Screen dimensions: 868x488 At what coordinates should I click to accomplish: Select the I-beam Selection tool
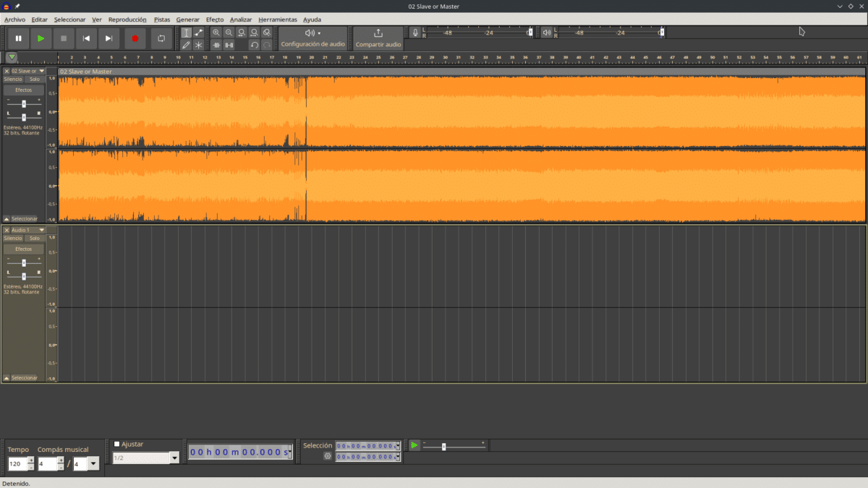pos(186,33)
